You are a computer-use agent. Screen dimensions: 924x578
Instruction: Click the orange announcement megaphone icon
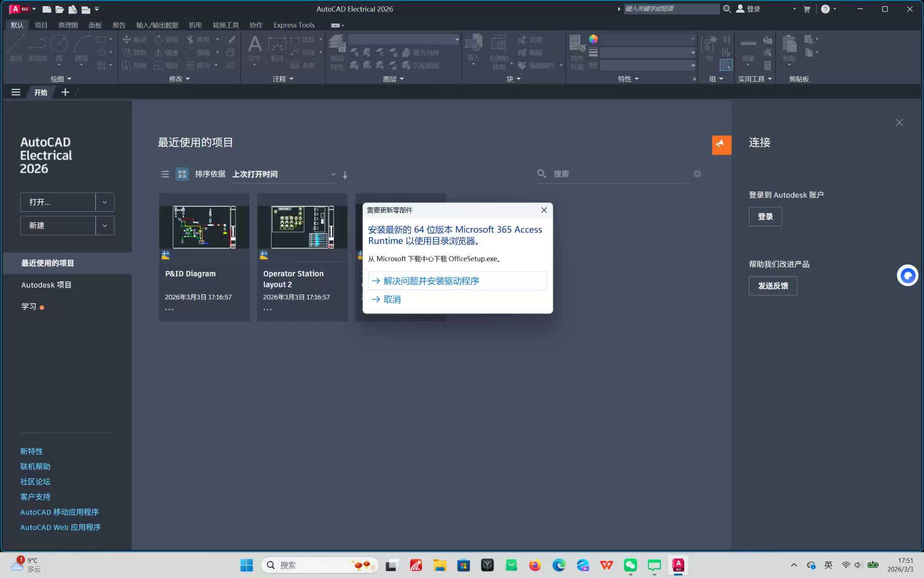721,145
